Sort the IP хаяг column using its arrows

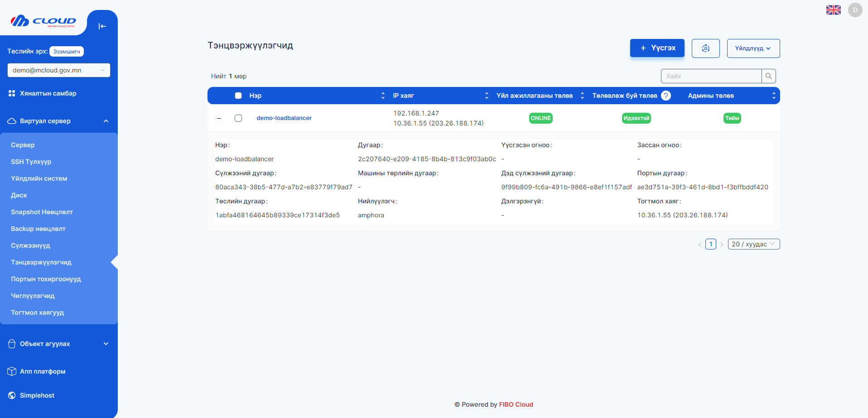487,96
